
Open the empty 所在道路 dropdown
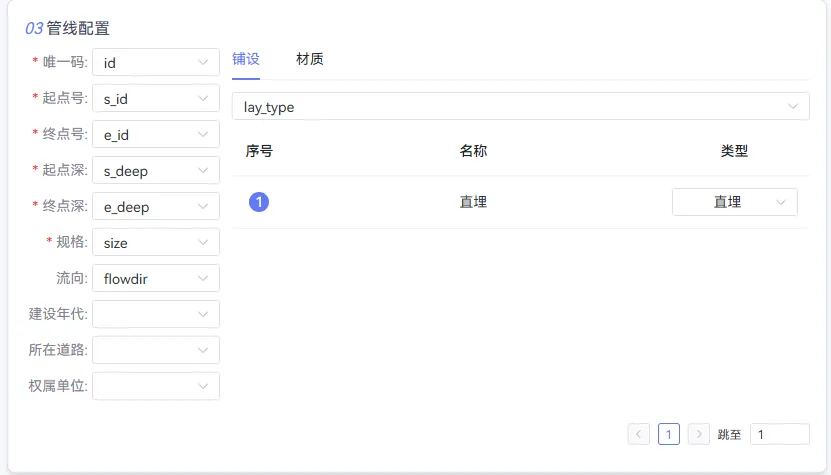[156, 350]
